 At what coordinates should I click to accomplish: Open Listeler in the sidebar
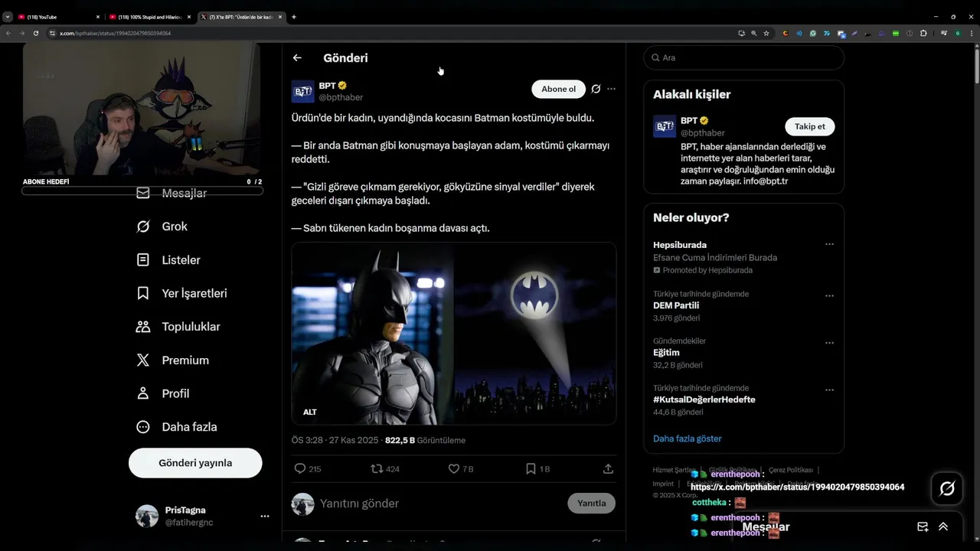168,260
